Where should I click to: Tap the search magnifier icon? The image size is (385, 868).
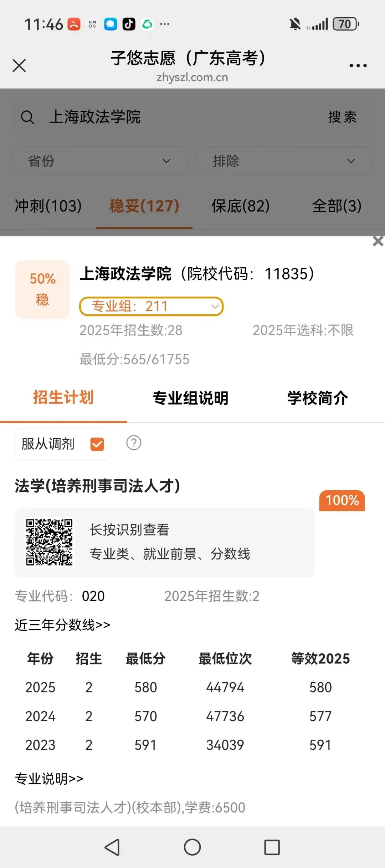[27, 117]
